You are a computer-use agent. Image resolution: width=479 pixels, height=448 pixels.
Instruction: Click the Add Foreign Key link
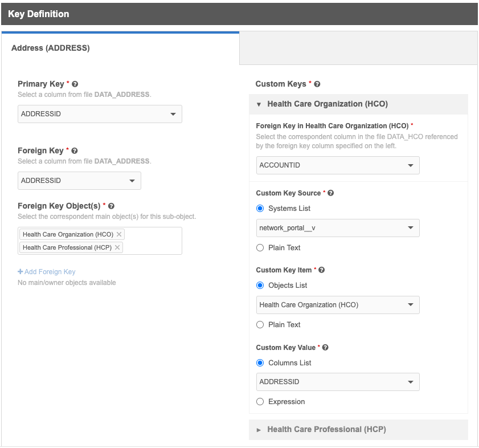(47, 272)
